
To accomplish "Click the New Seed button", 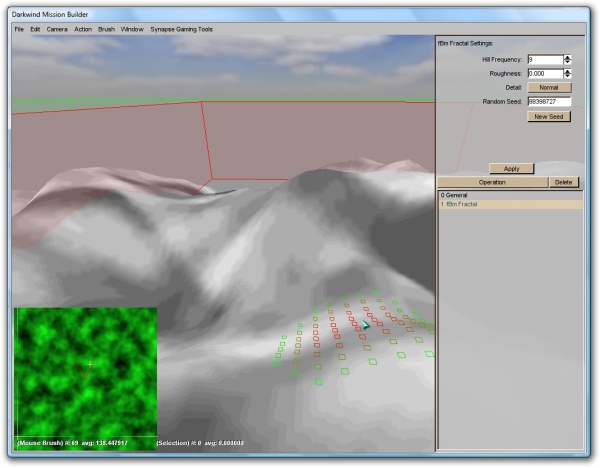I will pos(548,117).
